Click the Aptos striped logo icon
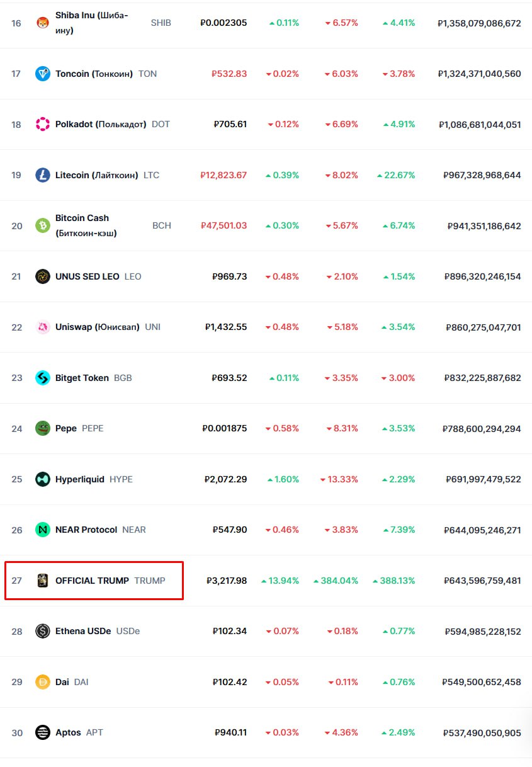This screenshot has width=532, height=767. pos(43,732)
